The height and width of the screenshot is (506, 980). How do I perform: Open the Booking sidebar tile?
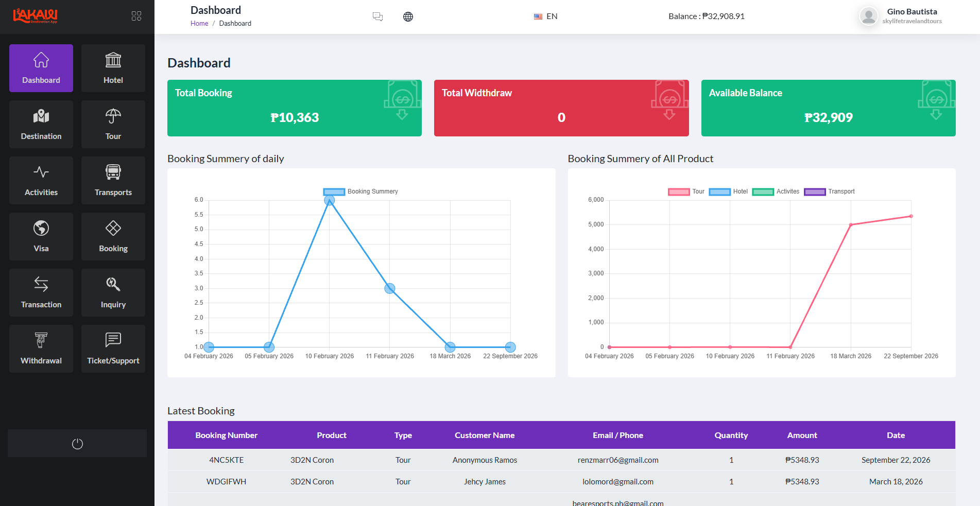113,236
